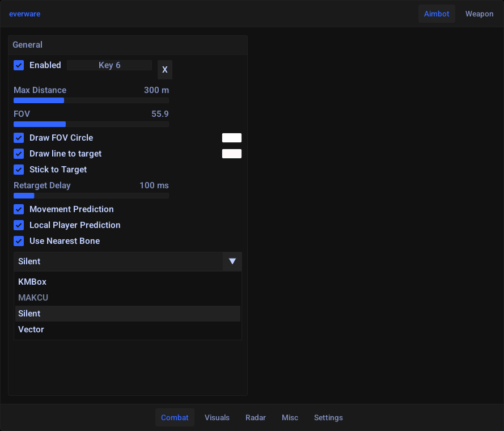The width and height of the screenshot is (504, 431).
Task: Uncheck Draw FOV Circle
Action: (19, 138)
